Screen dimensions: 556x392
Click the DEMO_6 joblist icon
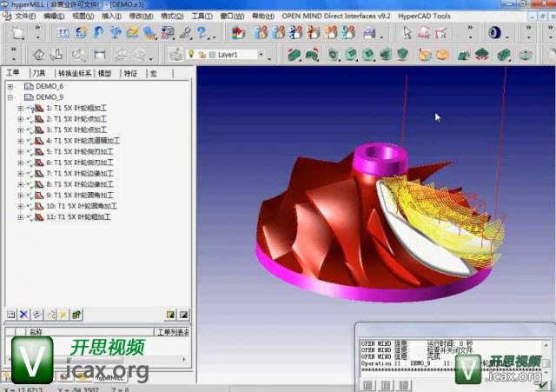tap(28, 86)
